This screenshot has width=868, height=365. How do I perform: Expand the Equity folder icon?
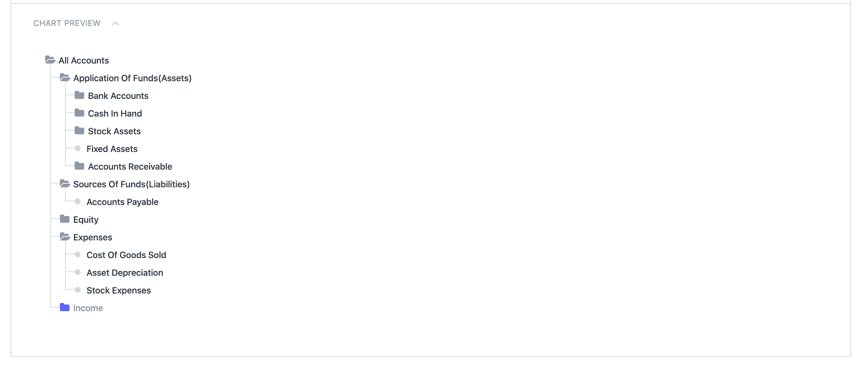point(65,219)
